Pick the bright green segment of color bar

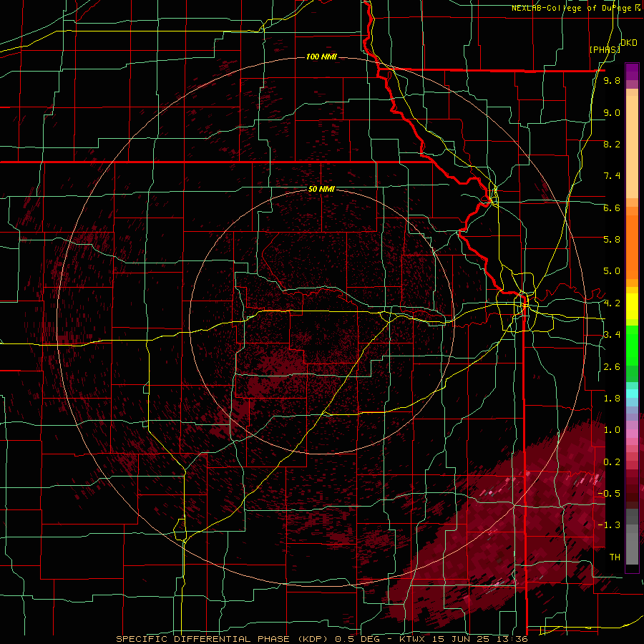(x=632, y=345)
